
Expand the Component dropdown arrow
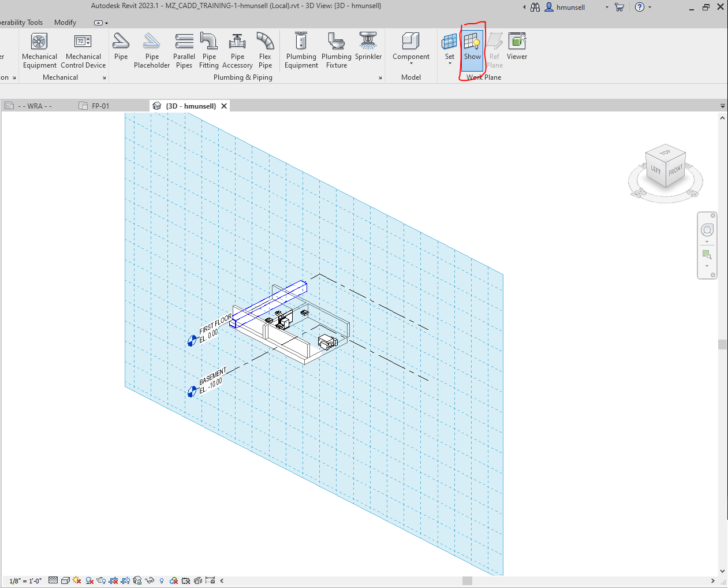pos(411,63)
